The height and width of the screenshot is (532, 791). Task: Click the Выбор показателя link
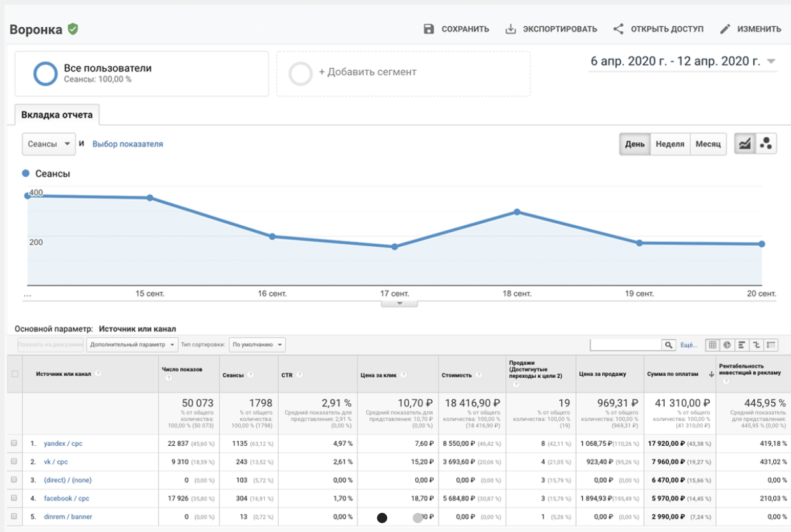click(x=128, y=144)
